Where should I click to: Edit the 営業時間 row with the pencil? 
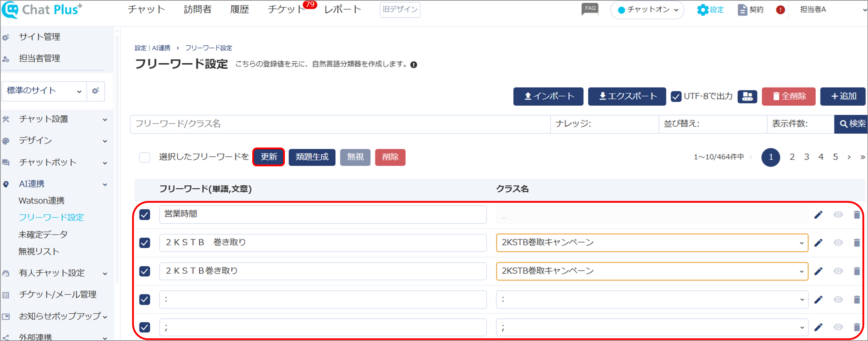point(818,215)
